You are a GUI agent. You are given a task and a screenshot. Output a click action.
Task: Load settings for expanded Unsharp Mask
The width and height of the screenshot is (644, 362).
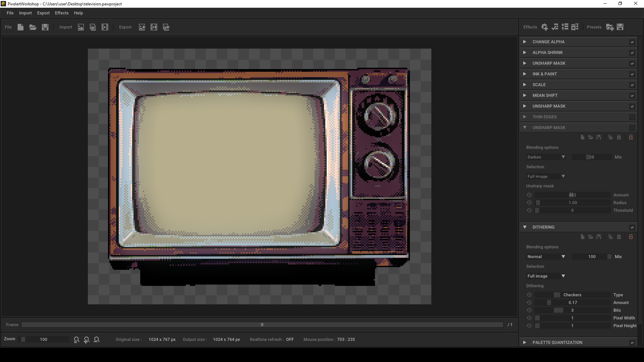[x=590, y=137]
